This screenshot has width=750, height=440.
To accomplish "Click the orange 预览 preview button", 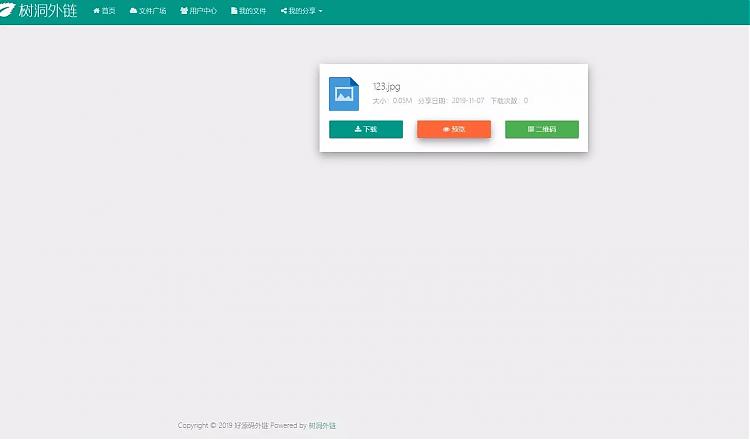I will 454,129.
